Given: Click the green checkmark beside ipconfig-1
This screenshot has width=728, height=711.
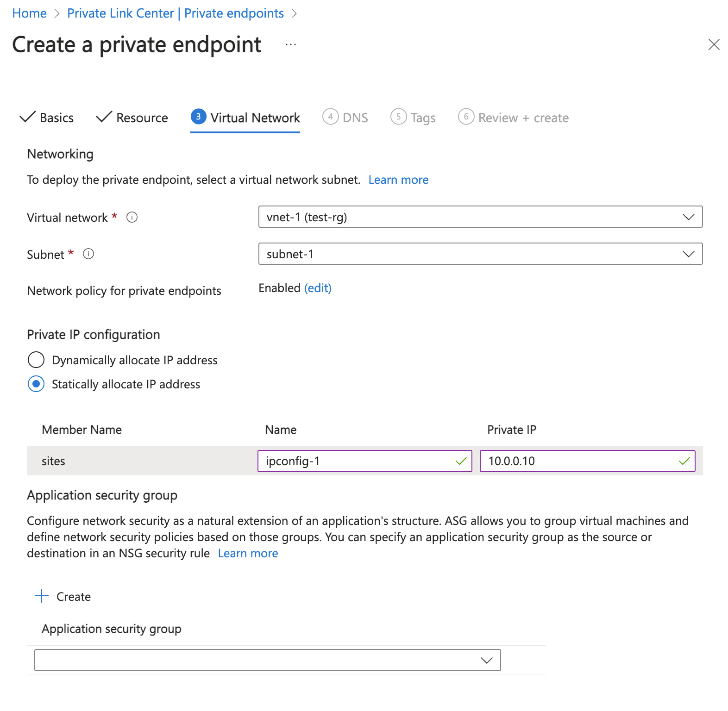Looking at the screenshot, I should (461, 461).
